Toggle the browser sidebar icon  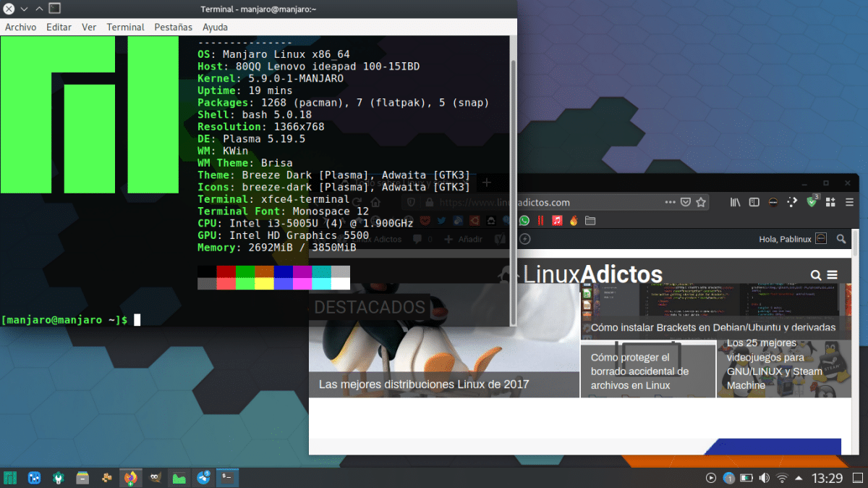coord(754,202)
